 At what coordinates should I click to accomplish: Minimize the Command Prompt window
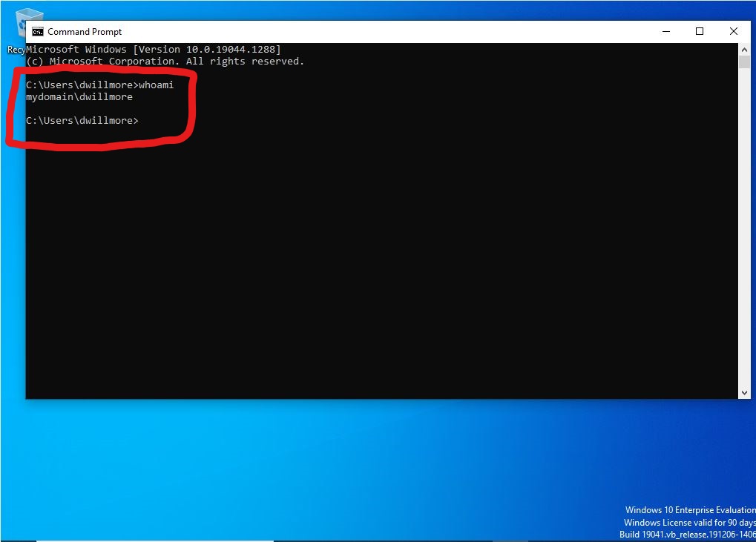pos(666,31)
